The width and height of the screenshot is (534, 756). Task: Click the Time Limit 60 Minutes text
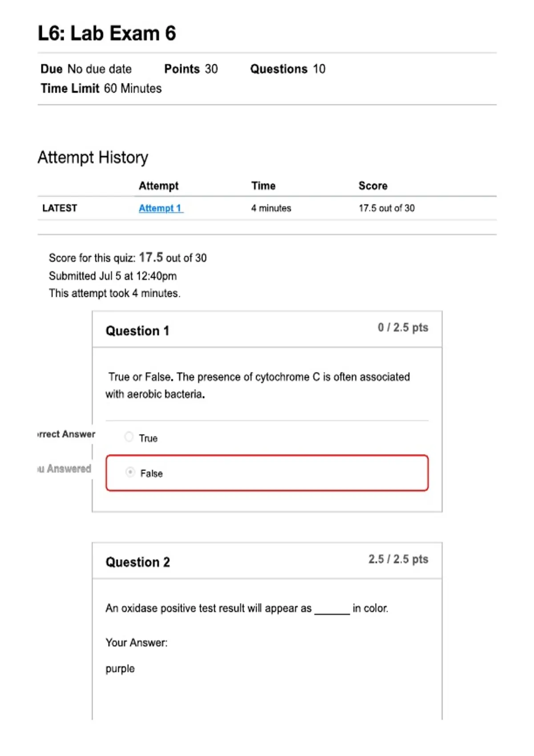click(101, 88)
